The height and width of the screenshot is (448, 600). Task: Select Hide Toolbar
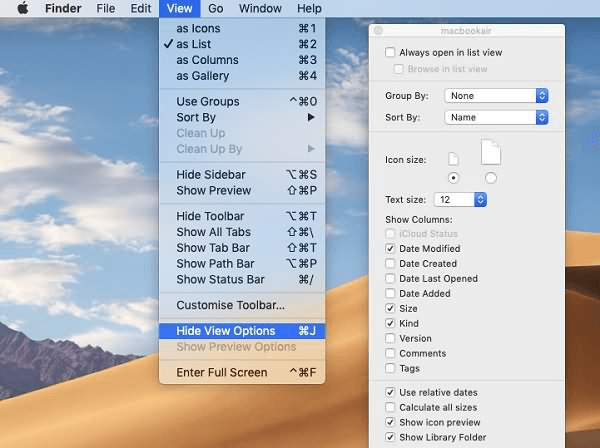click(242, 216)
